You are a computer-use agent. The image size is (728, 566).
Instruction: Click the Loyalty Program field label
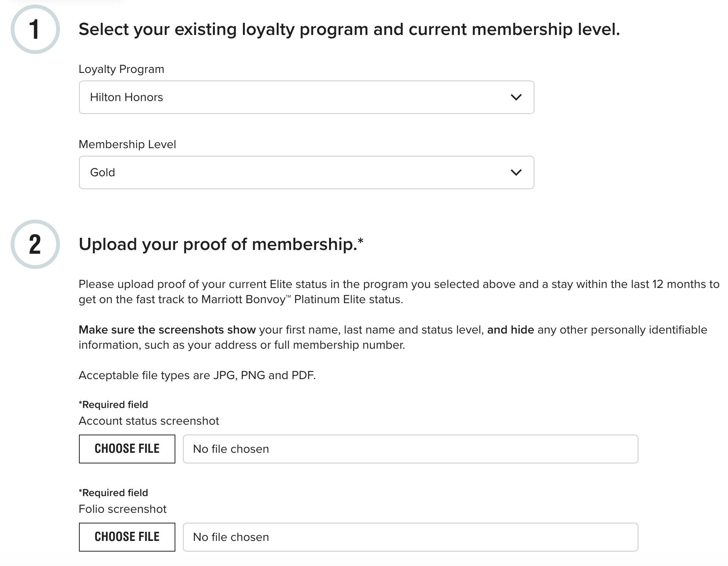coord(121,69)
